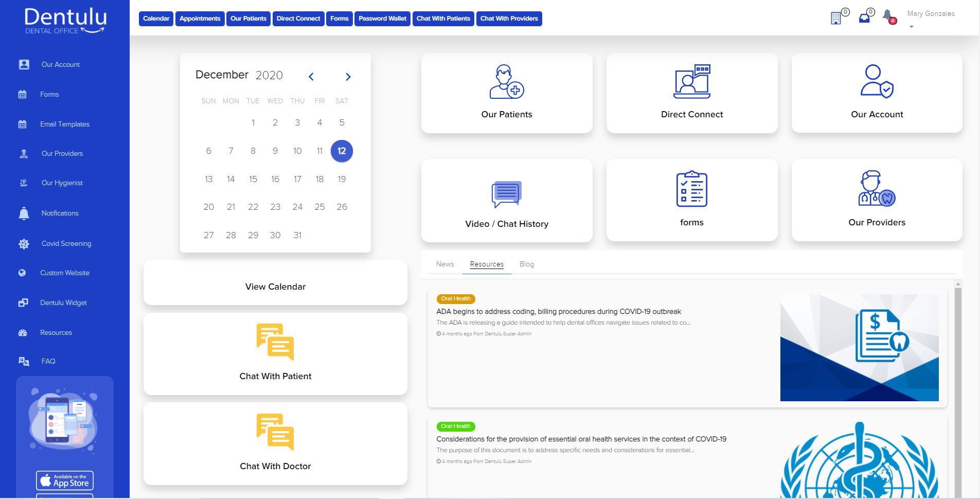This screenshot has height=499, width=980.
Task: Click the Our Hygienist sidebar icon
Action: [24, 183]
